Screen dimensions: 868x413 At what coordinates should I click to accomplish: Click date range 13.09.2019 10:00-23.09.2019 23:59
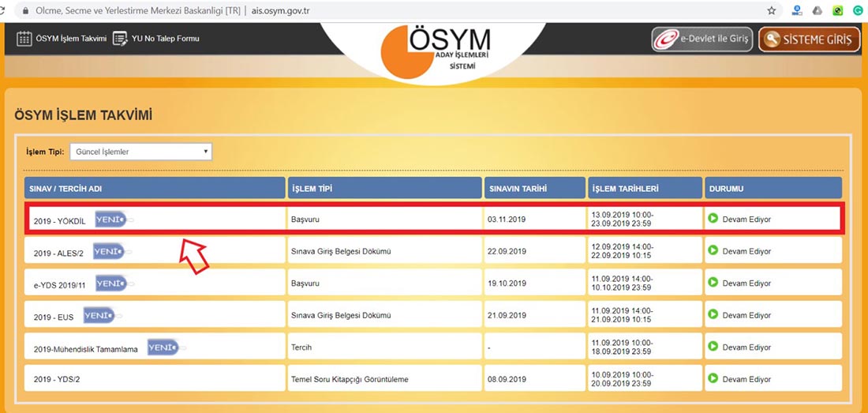click(x=623, y=220)
